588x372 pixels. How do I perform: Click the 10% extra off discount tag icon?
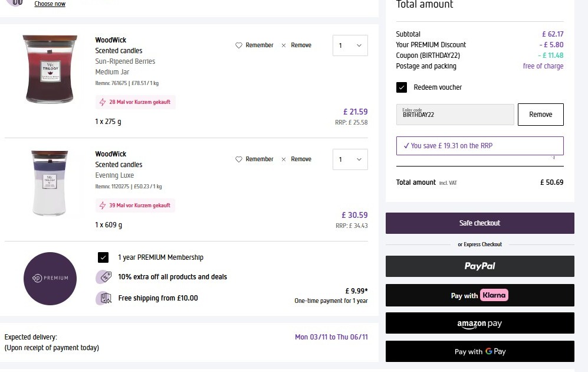click(x=104, y=277)
